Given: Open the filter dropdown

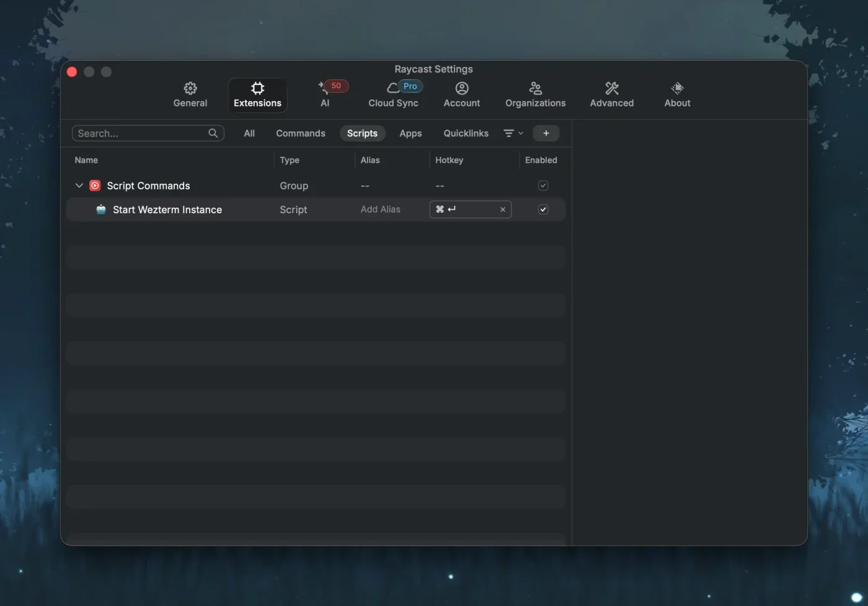Looking at the screenshot, I should pos(513,133).
